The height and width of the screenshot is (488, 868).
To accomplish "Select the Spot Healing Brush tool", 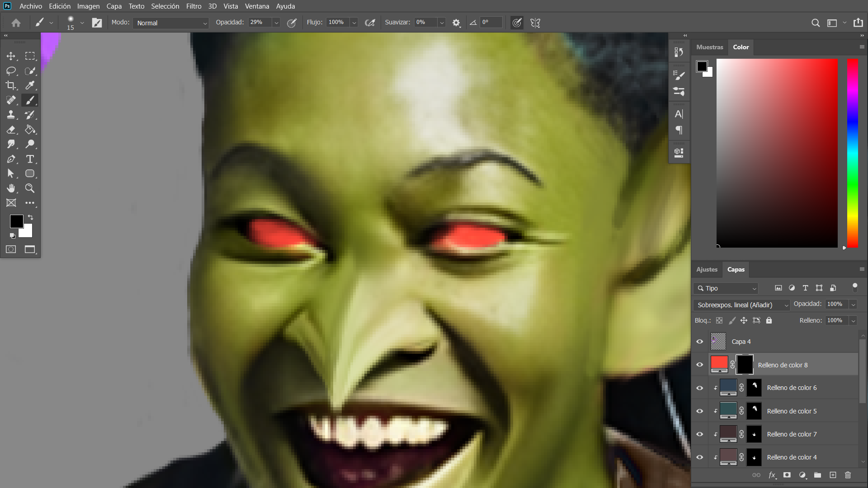I will 11,100.
